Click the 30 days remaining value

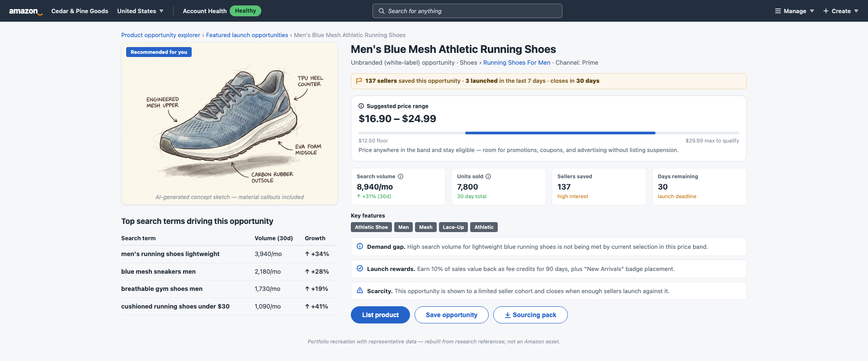tap(663, 187)
